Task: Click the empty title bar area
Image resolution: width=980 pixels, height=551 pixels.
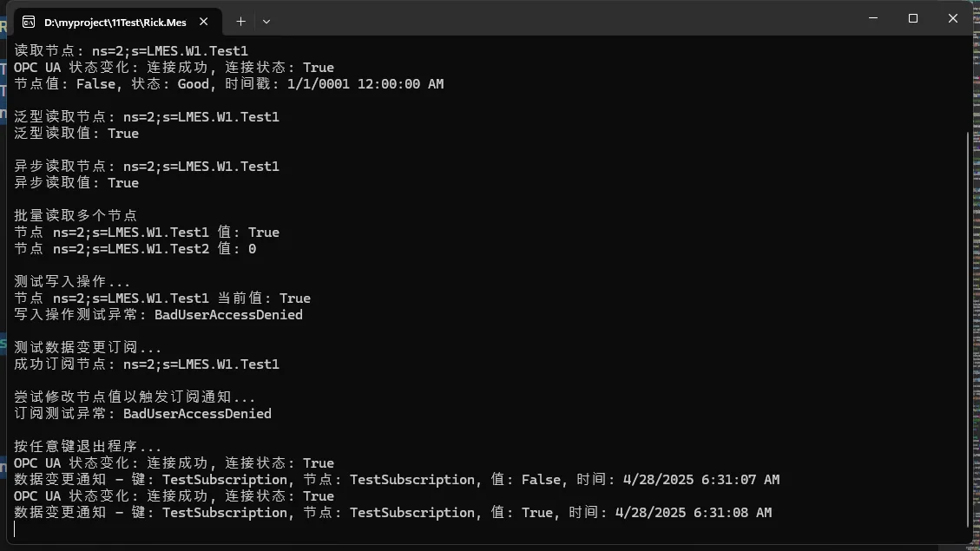Action: (x=564, y=18)
